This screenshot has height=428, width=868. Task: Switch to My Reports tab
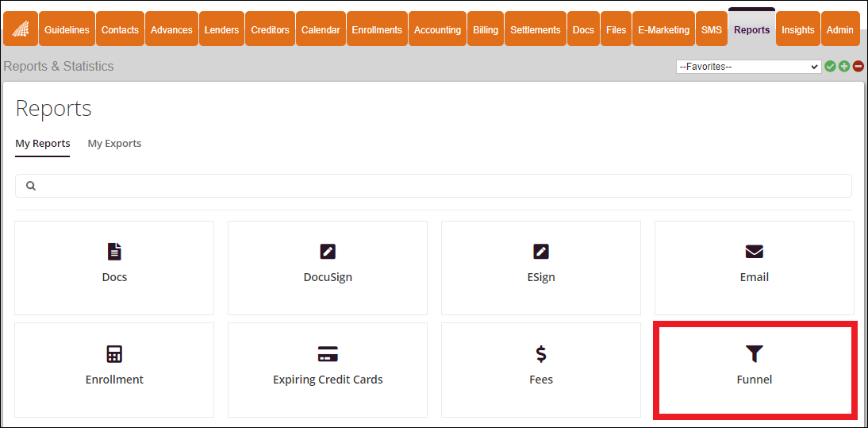coord(43,144)
